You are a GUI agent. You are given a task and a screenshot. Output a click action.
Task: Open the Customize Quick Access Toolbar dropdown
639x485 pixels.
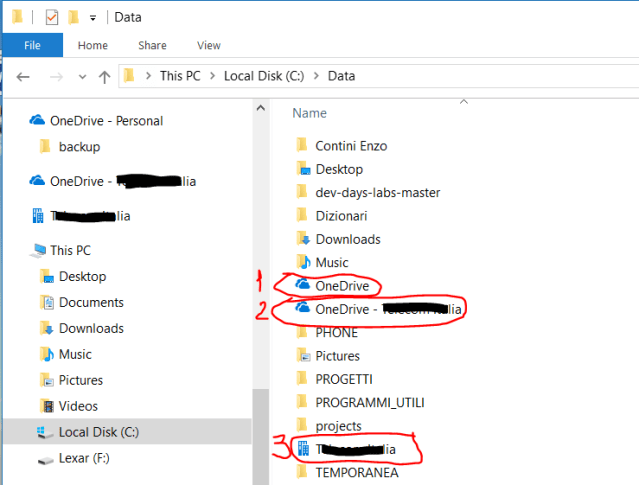click(x=93, y=18)
